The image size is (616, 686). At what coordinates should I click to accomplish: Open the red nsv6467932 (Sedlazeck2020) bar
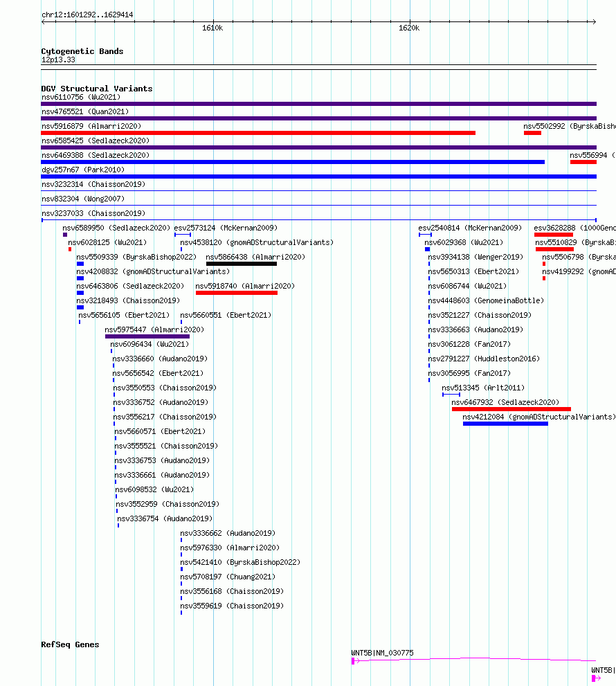pyautogui.click(x=511, y=409)
